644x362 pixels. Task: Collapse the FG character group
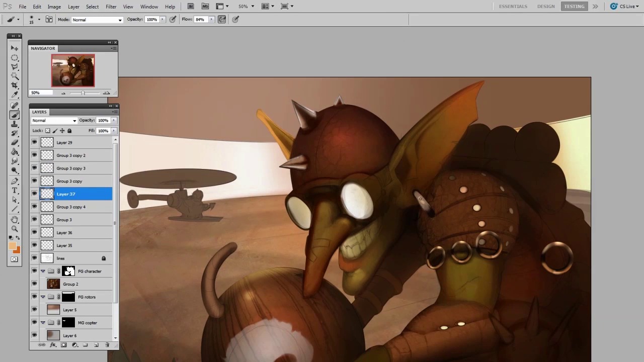pos(43,271)
